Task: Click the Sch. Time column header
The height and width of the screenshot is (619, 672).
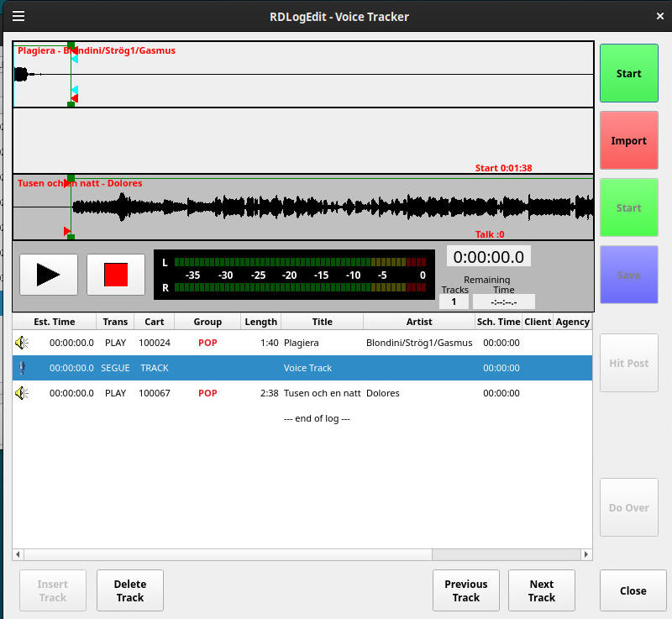Action: click(499, 322)
